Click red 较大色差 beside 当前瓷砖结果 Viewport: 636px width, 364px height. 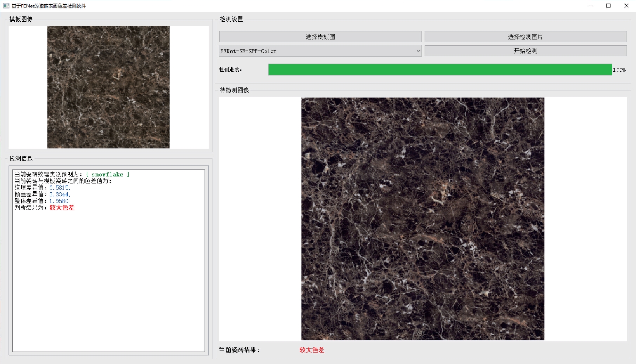tap(311, 350)
